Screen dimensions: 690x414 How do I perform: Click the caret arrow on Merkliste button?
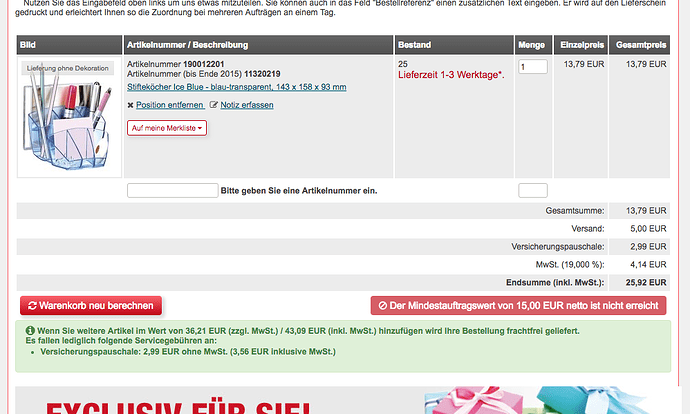click(x=200, y=128)
